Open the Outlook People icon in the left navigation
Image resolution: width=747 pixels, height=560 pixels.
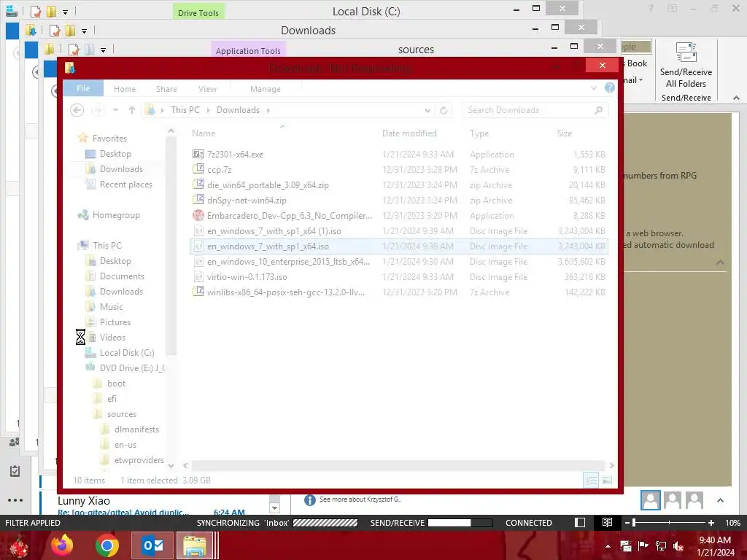coord(15,442)
